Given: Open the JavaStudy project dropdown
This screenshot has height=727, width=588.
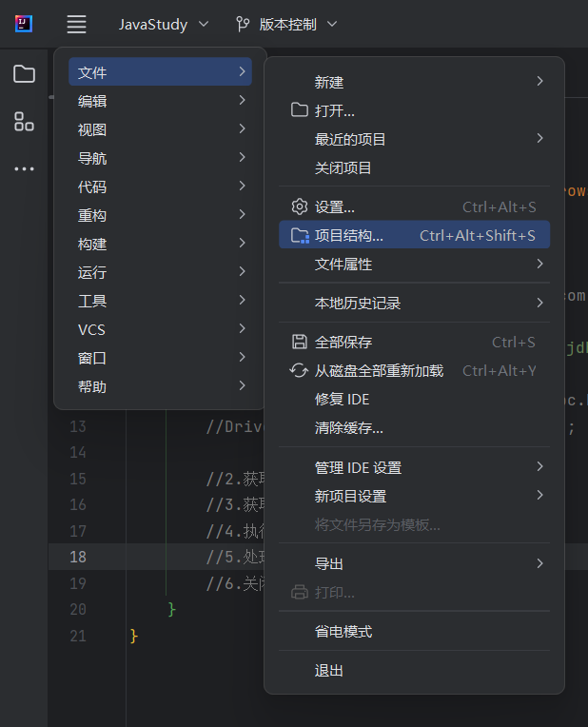Looking at the screenshot, I should point(164,24).
